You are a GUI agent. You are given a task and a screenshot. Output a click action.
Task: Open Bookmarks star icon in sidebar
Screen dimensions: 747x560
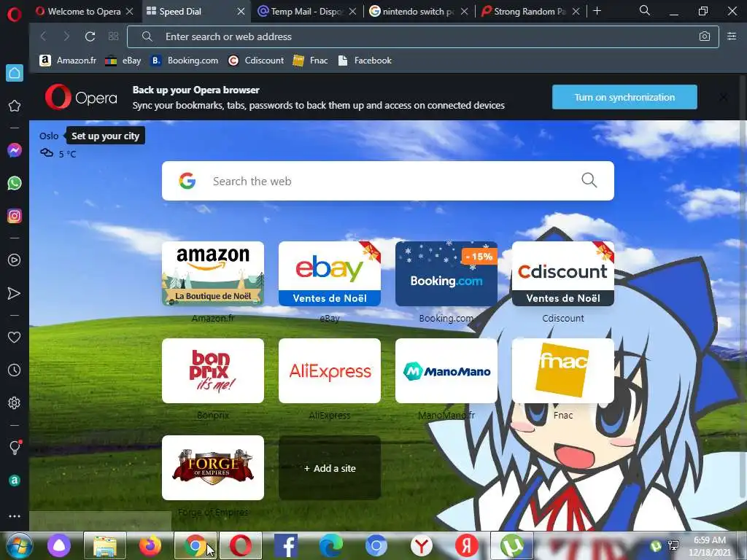(x=15, y=106)
